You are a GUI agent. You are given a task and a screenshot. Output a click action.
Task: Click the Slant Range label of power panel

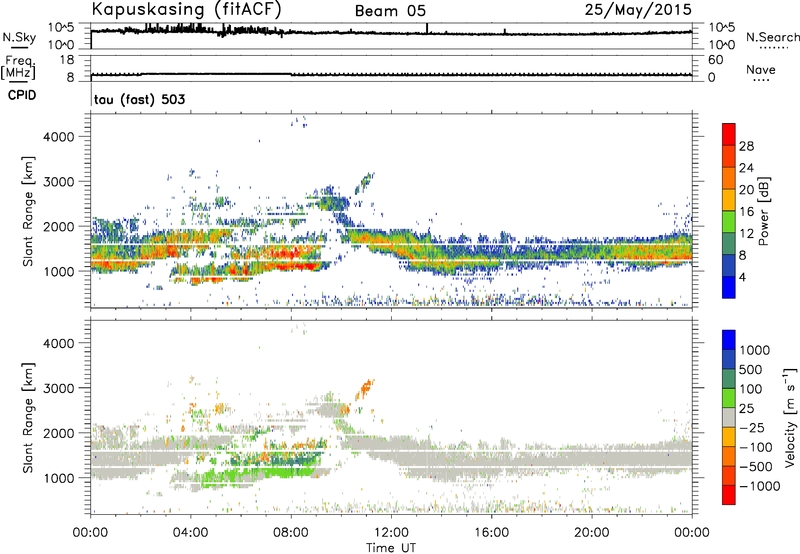coord(28,211)
